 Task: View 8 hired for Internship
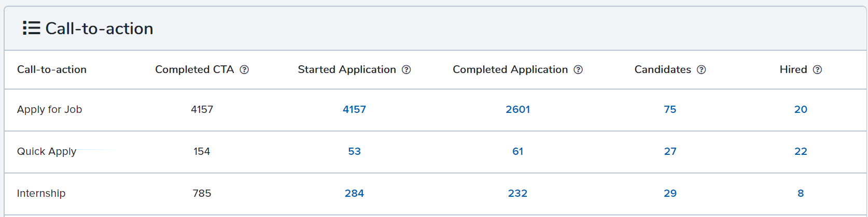click(x=801, y=193)
